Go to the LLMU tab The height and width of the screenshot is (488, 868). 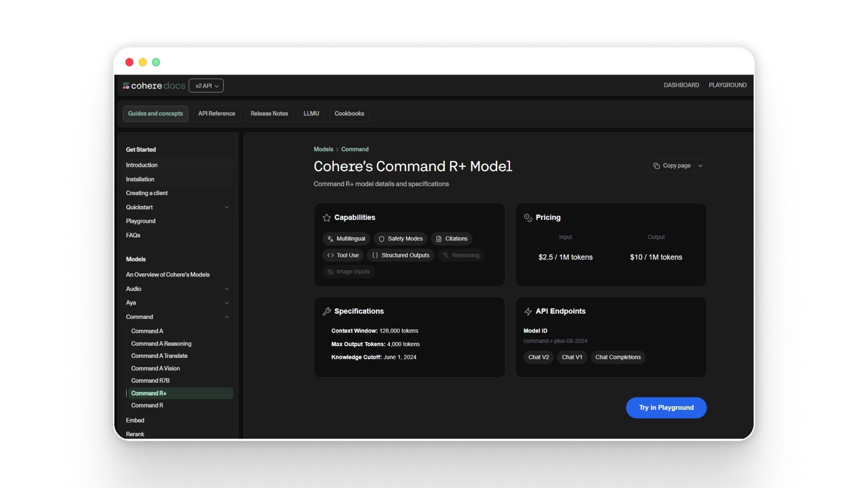click(x=311, y=113)
